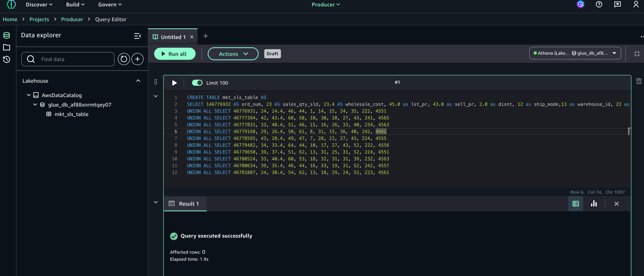Click the plus icon to add data

point(137,58)
